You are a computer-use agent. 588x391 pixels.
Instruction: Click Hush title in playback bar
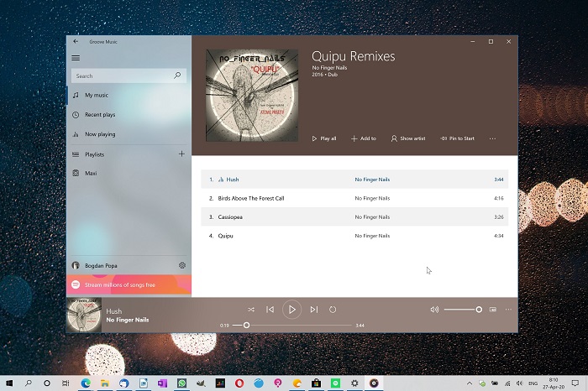tap(114, 311)
